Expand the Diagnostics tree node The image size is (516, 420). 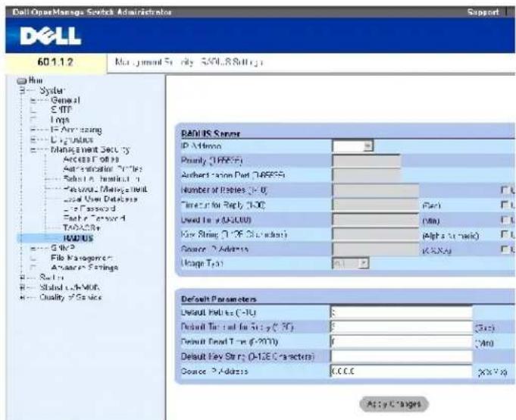click(33, 140)
